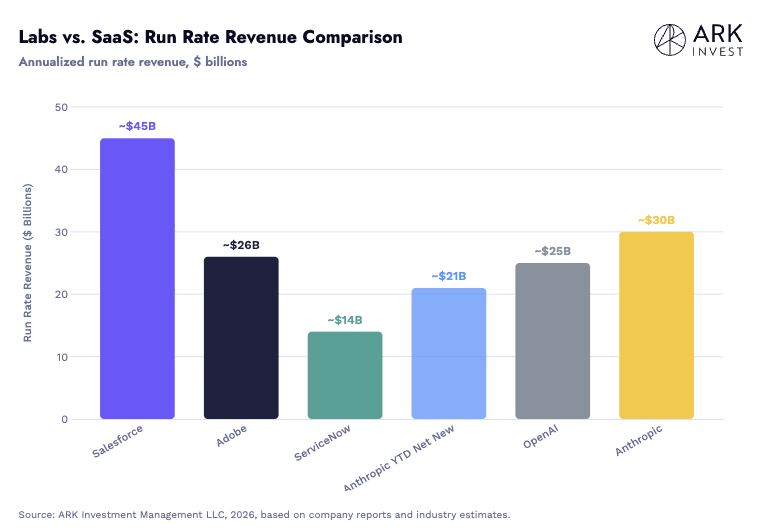The image size is (762, 531).
Task: Click the y-axis tick value 40
Action: pyautogui.click(x=61, y=170)
